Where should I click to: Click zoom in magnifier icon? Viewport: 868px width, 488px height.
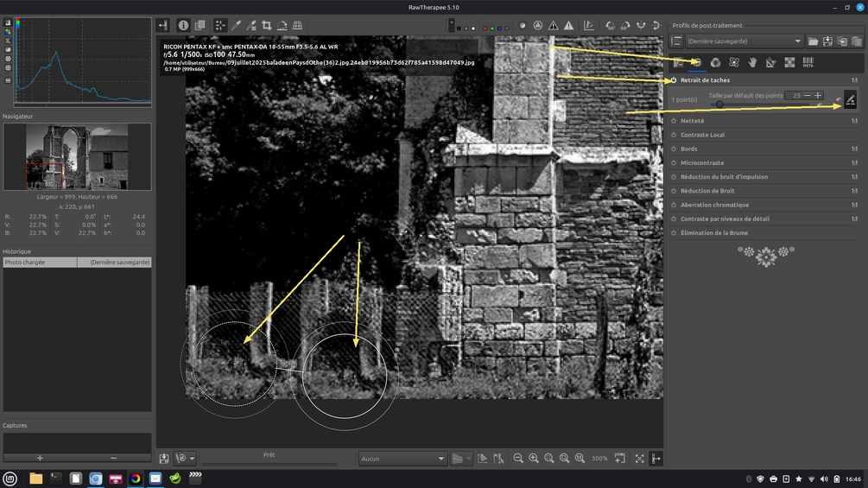click(534, 458)
